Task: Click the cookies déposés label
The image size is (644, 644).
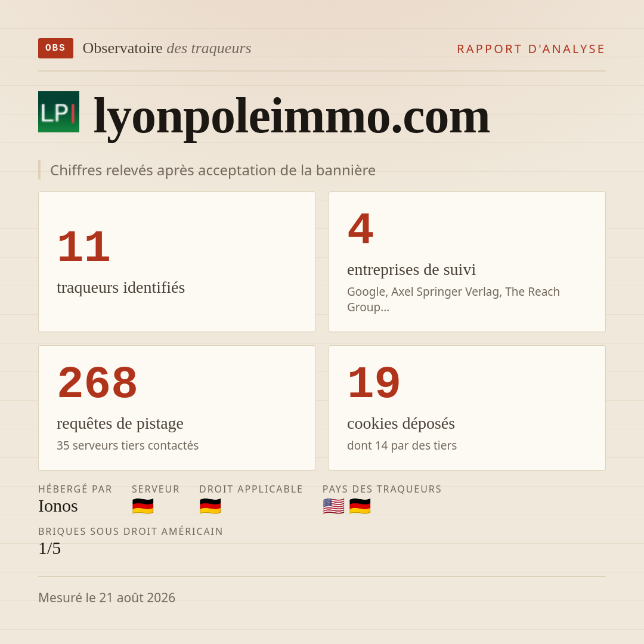Action: coord(401,423)
